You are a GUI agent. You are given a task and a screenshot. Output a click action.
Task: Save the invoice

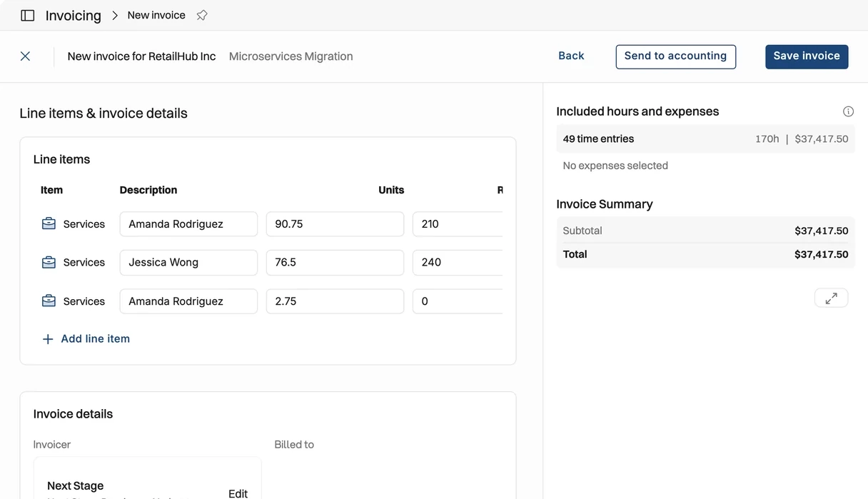pyautogui.click(x=807, y=56)
